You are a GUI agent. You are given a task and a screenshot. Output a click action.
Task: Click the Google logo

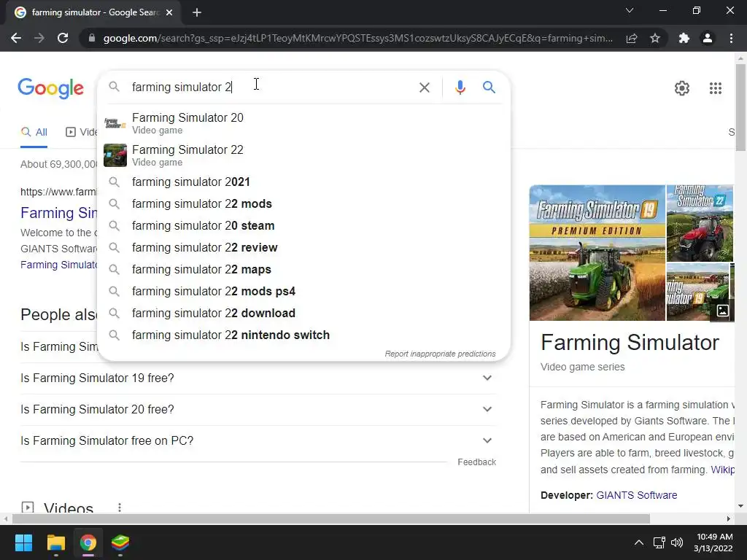[51, 88]
